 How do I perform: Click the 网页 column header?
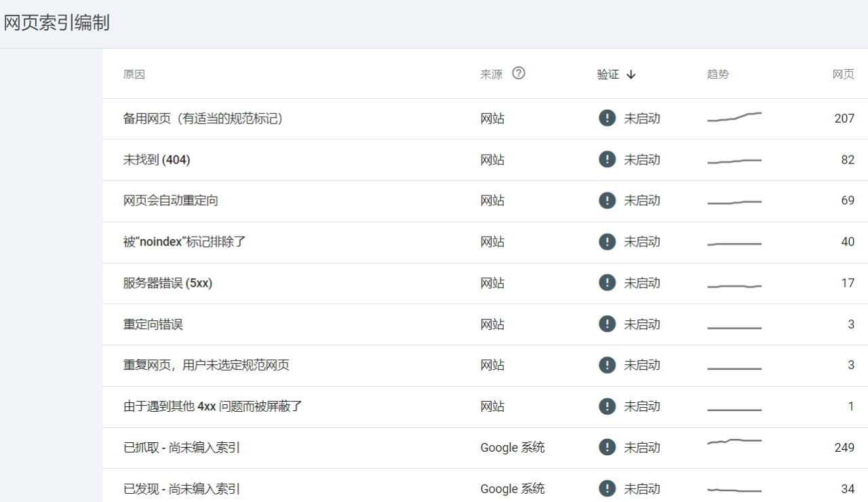click(x=843, y=75)
